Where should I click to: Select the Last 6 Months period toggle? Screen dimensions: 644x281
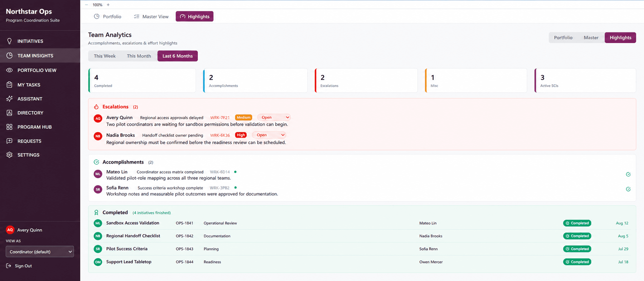coord(177,56)
